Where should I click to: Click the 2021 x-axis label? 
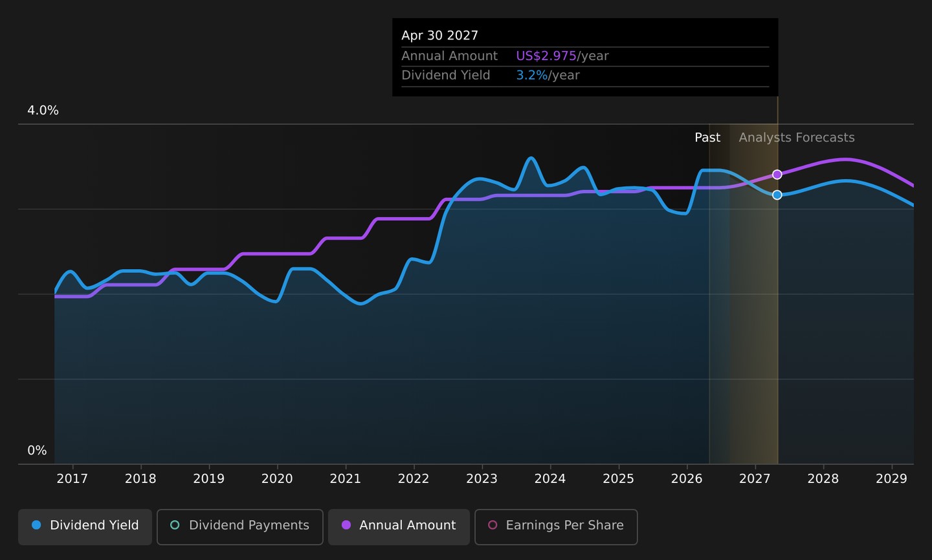(x=346, y=479)
